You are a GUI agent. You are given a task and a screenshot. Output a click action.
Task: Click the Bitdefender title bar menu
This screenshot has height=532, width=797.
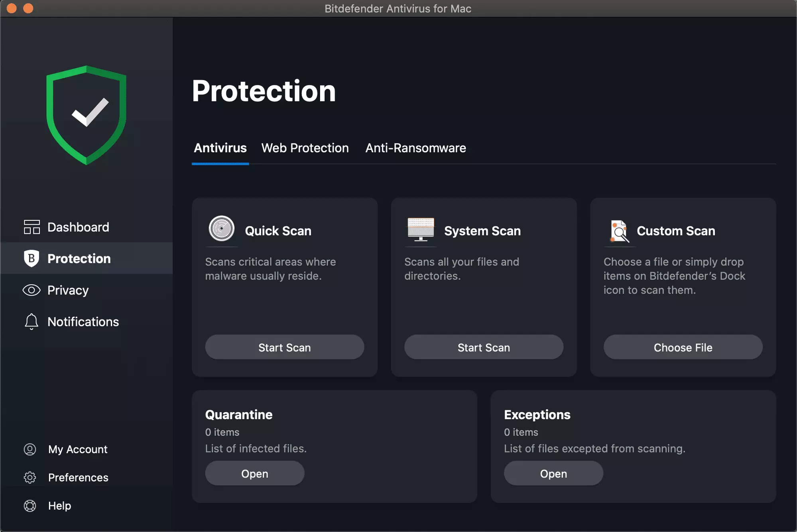coord(399,9)
